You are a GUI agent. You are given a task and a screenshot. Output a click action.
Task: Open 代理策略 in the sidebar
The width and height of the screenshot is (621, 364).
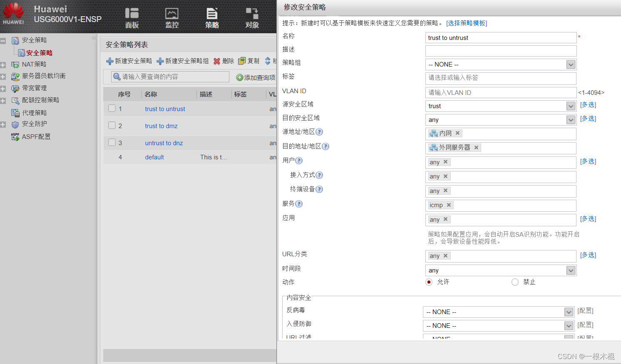(x=34, y=113)
